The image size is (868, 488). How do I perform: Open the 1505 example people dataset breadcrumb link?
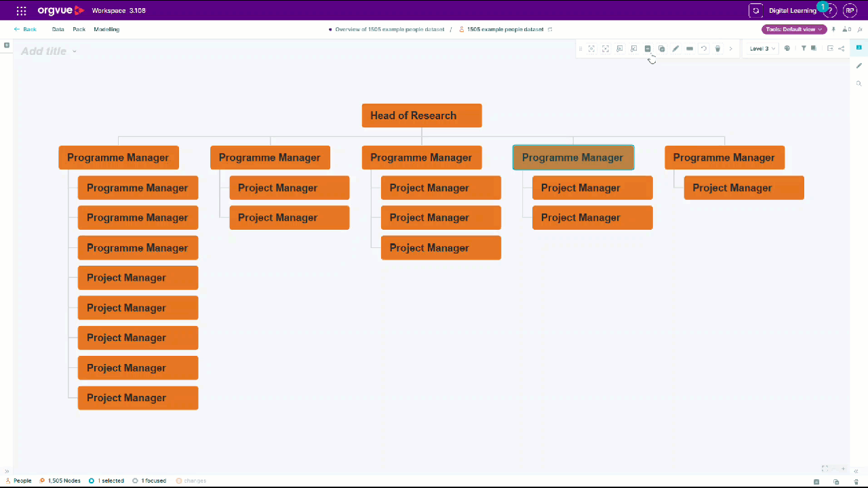point(505,29)
